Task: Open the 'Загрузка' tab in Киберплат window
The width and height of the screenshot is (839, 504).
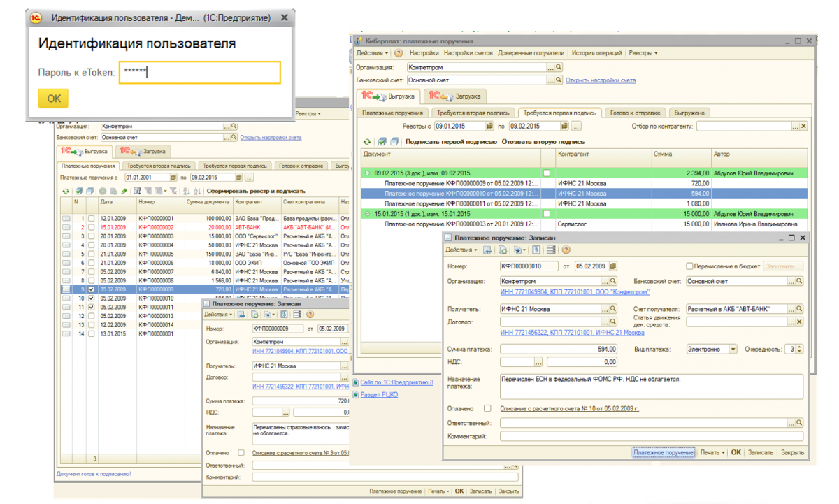Action: [x=456, y=96]
